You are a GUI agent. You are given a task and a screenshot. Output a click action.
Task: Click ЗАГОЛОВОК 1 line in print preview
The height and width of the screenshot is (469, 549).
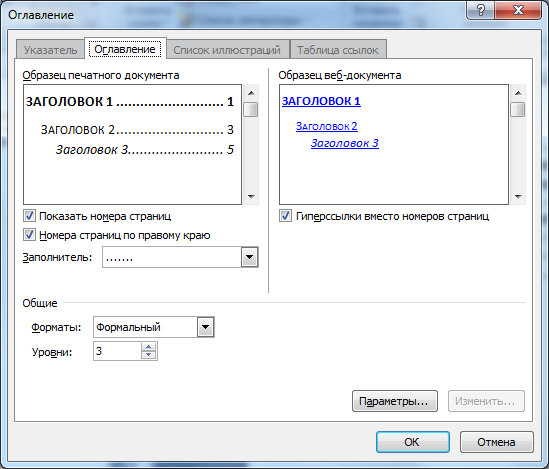[x=130, y=102]
